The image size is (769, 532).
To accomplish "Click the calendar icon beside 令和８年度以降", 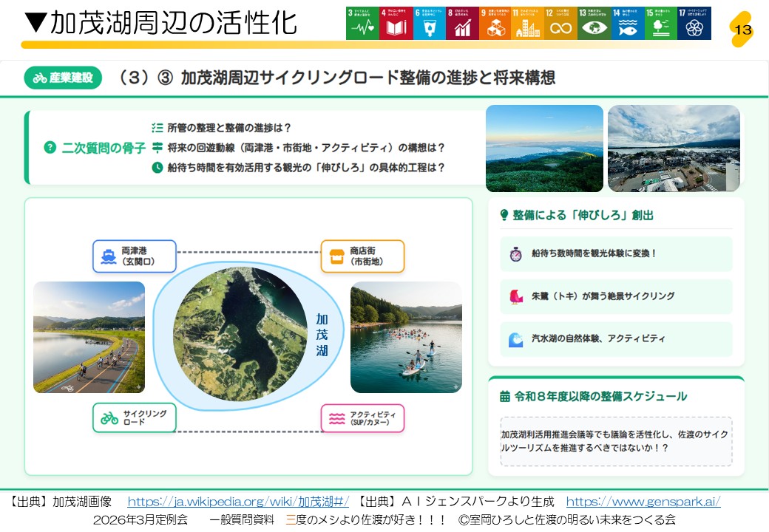I will click(x=505, y=397).
